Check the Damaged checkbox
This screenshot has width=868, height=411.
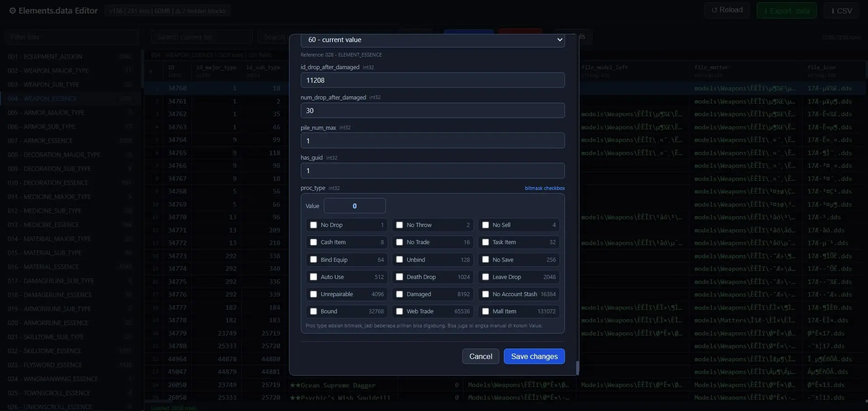pos(399,294)
